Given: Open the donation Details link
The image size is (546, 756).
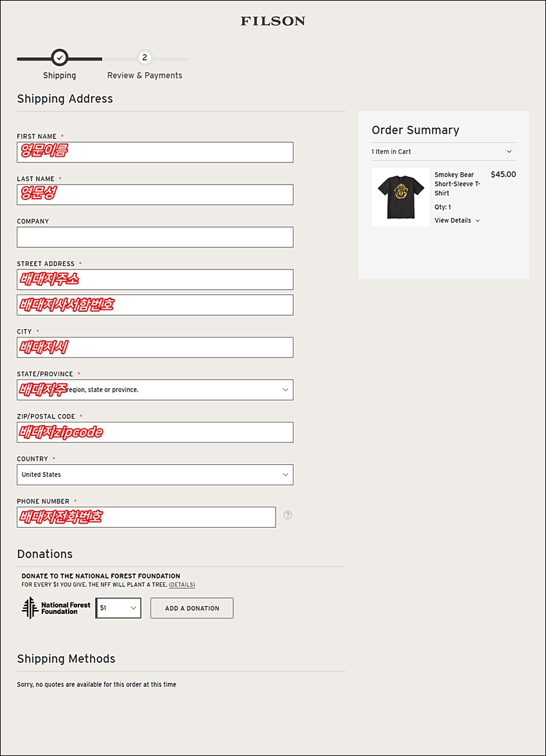Looking at the screenshot, I should click(x=182, y=584).
